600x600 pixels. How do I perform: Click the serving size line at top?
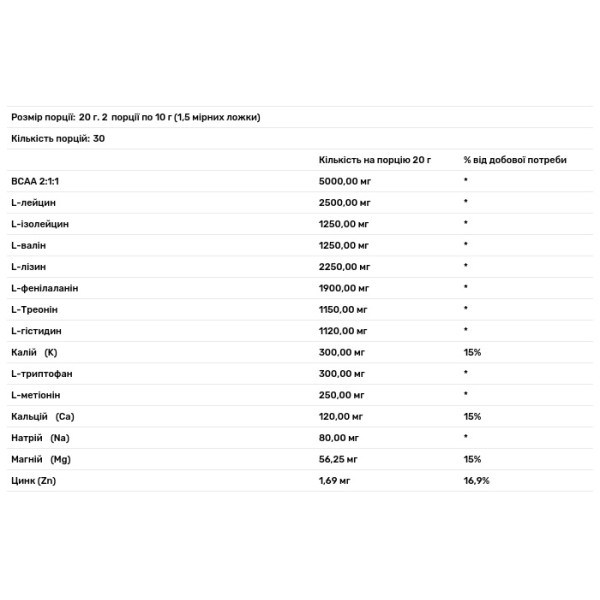click(x=135, y=117)
